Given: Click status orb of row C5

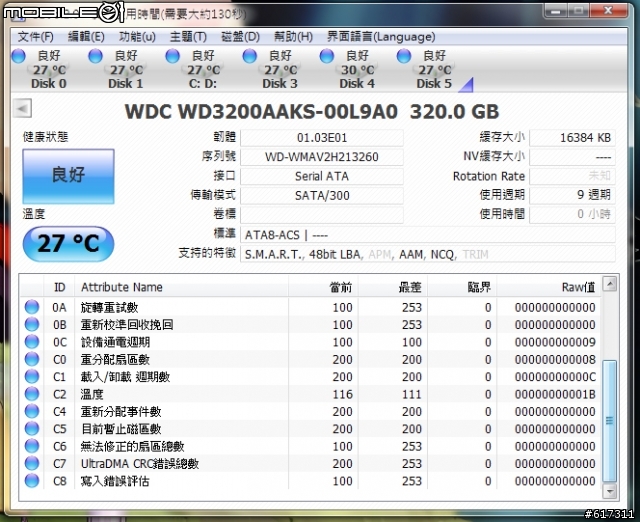Looking at the screenshot, I should point(32,429).
